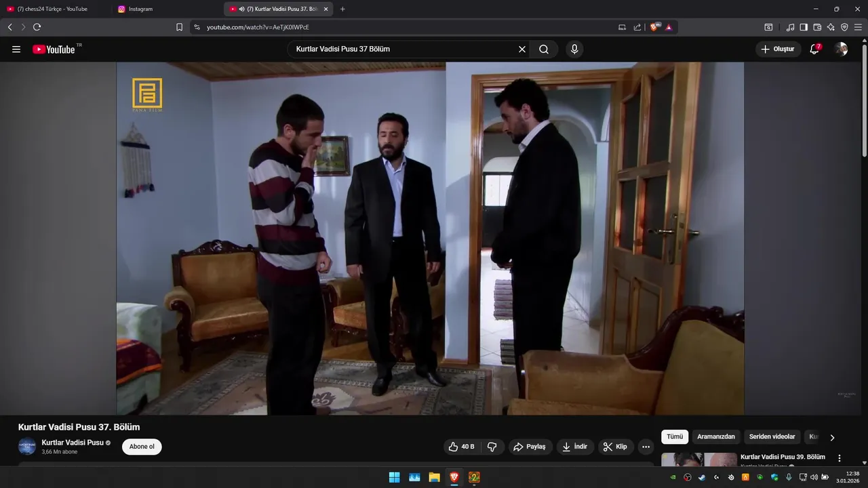The width and height of the screenshot is (868, 488).
Task: Open the YouTube guide hamburger menu
Action: [16, 49]
